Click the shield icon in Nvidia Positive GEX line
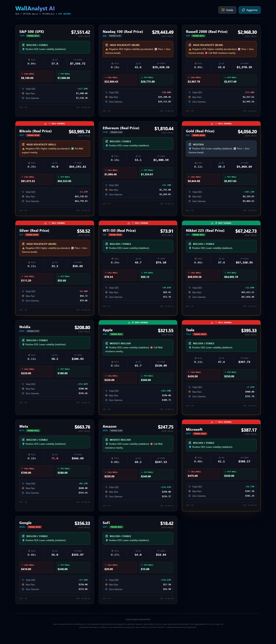The image size is (276, 644). pos(23,344)
